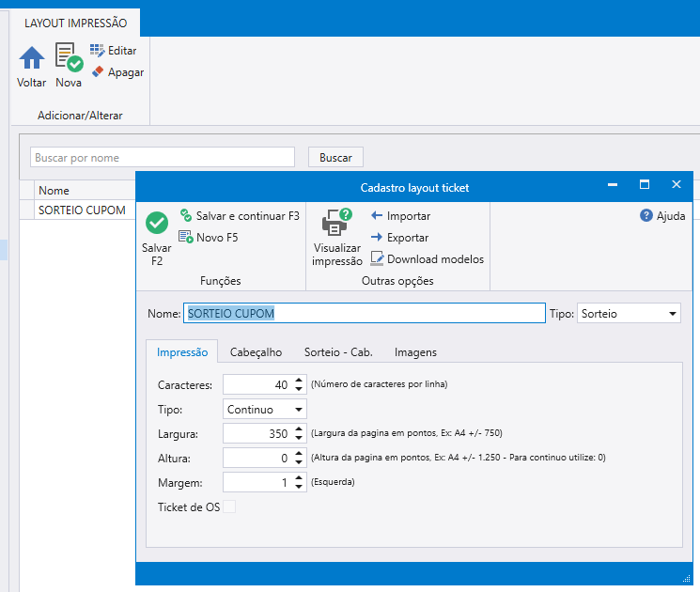Click Importar option
Viewport: 700px width, 592px height.
pyautogui.click(x=400, y=216)
